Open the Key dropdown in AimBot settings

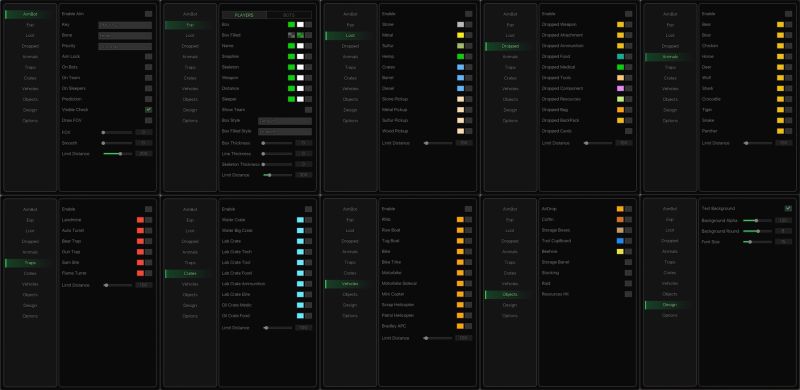coord(125,25)
